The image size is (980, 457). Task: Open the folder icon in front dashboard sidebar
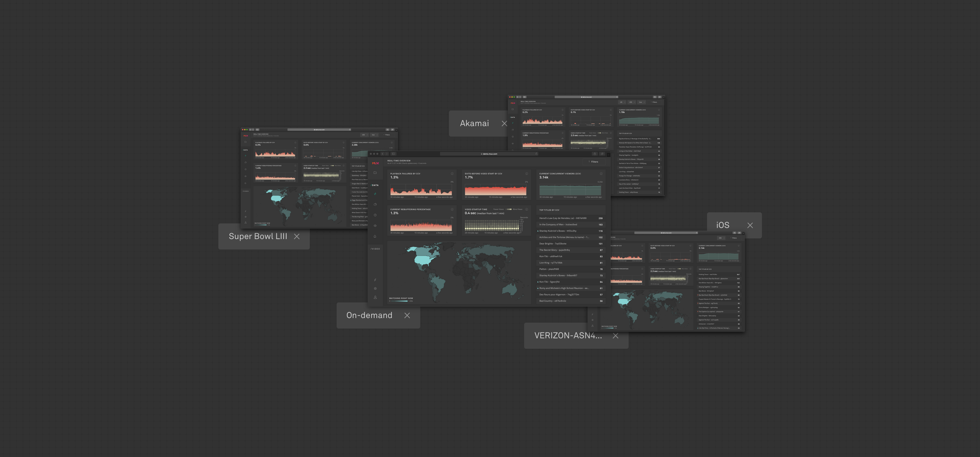click(375, 173)
